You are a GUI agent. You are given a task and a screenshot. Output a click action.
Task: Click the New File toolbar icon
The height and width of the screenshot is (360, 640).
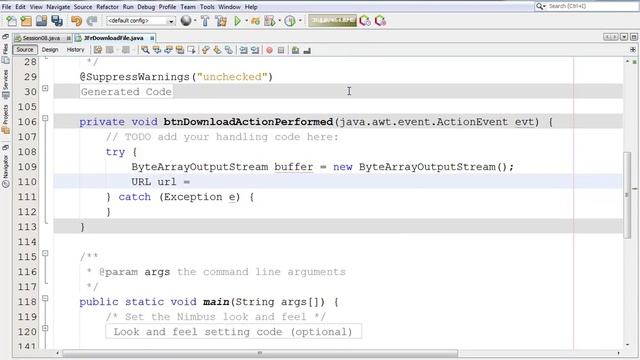tap(11, 21)
